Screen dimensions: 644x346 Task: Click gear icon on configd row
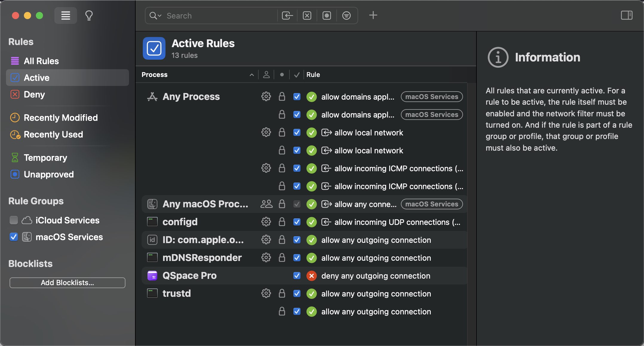(266, 222)
